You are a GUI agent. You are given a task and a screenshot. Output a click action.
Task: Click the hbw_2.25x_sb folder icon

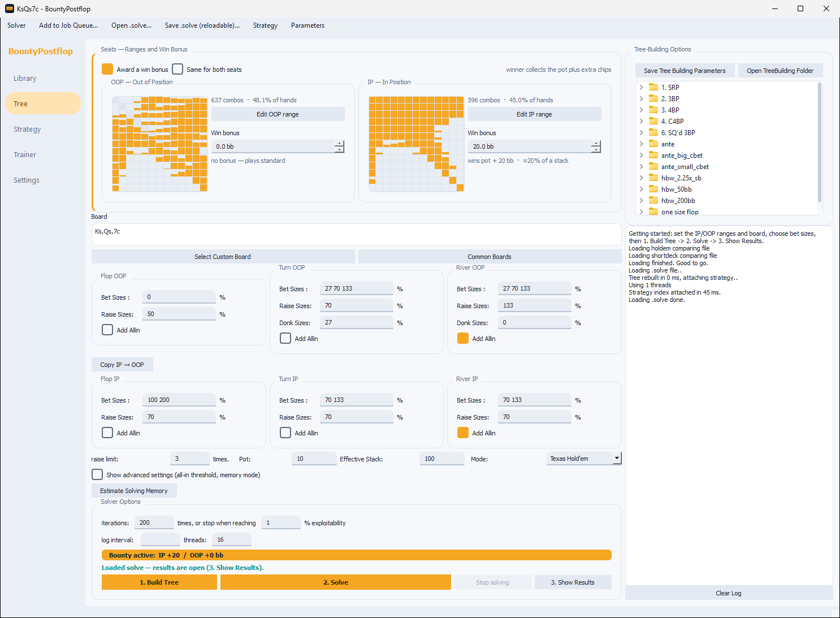[x=653, y=178]
